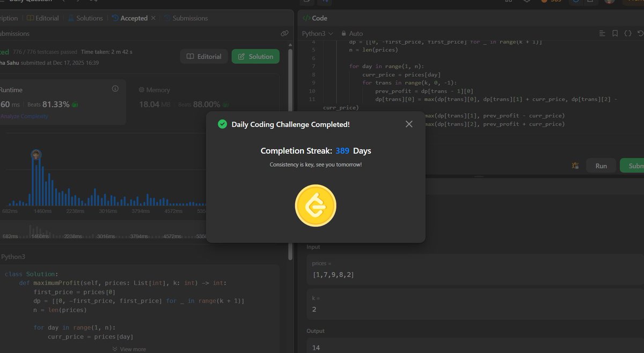Click the gold LeetCoin in the popup
Image resolution: width=644 pixels, height=353 pixels.
click(316, 205)
